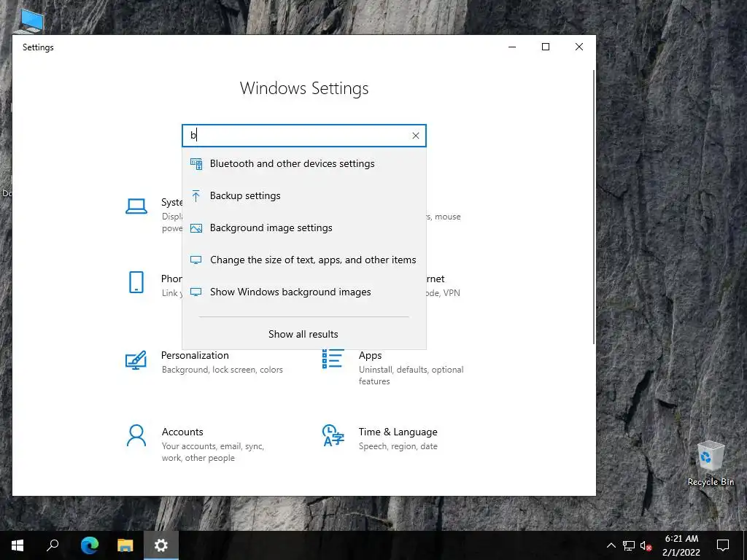Click the muted volume tray icon
This screenshot has height=560, width=747.
tap(646, 545)
